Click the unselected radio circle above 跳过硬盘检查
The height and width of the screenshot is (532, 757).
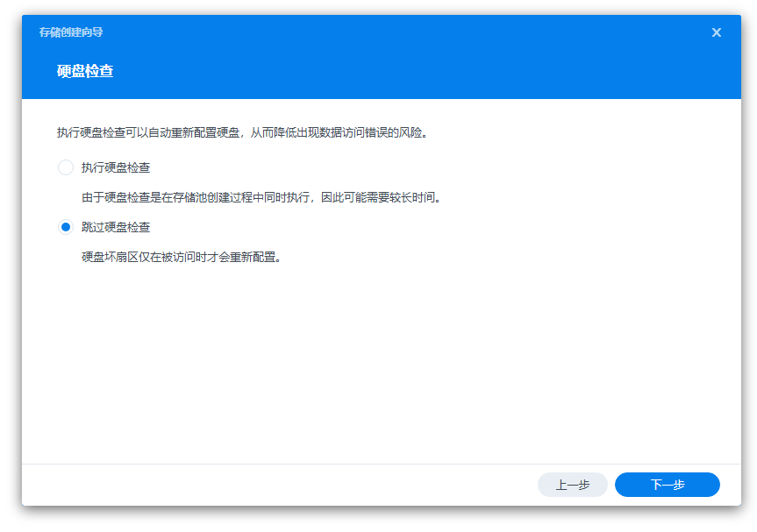click(x=65, y=167)
